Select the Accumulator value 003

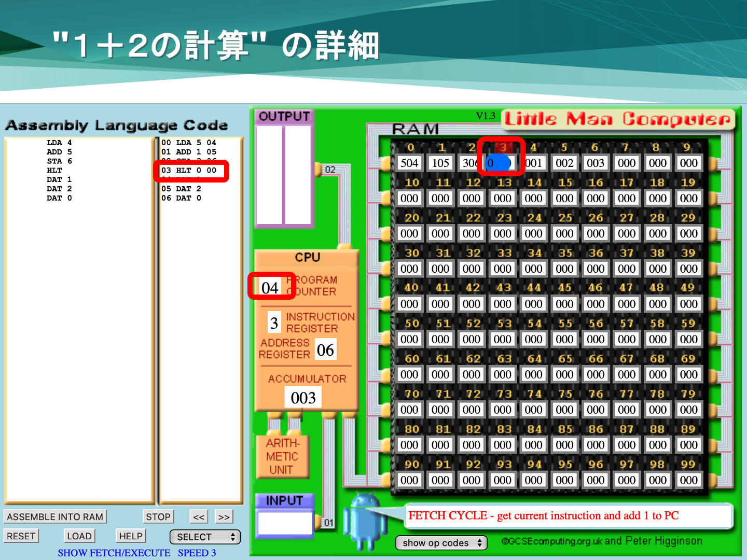303,398
